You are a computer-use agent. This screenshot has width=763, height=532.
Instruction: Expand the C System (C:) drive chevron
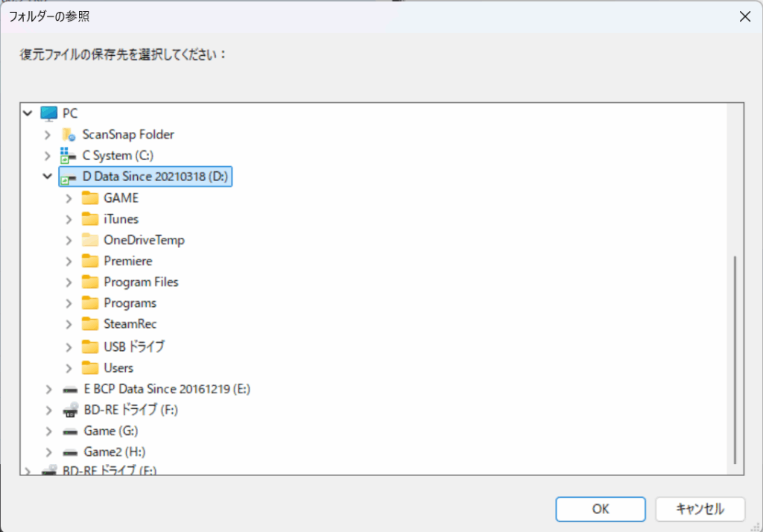click(x=48, y=156)
